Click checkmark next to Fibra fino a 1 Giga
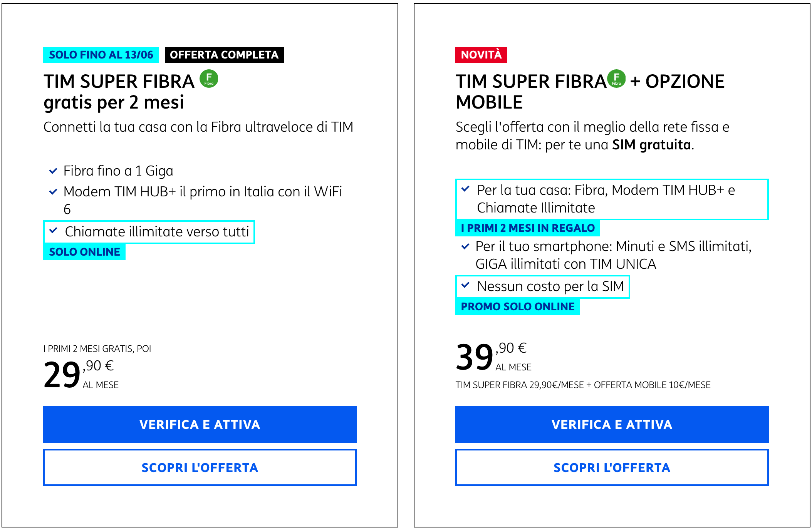The width and height of the screenshot is (812, 529). coord(53,171)
